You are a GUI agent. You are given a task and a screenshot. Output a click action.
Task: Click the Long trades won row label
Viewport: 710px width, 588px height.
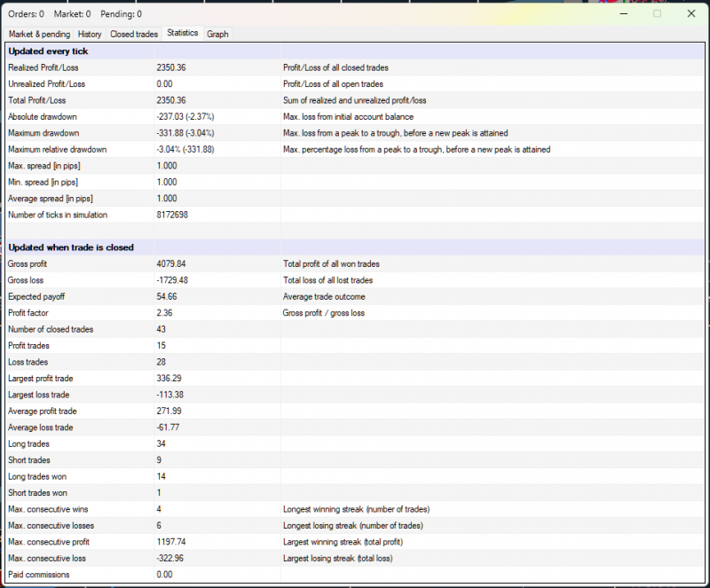pyautogui.click(x=36, y=476)
